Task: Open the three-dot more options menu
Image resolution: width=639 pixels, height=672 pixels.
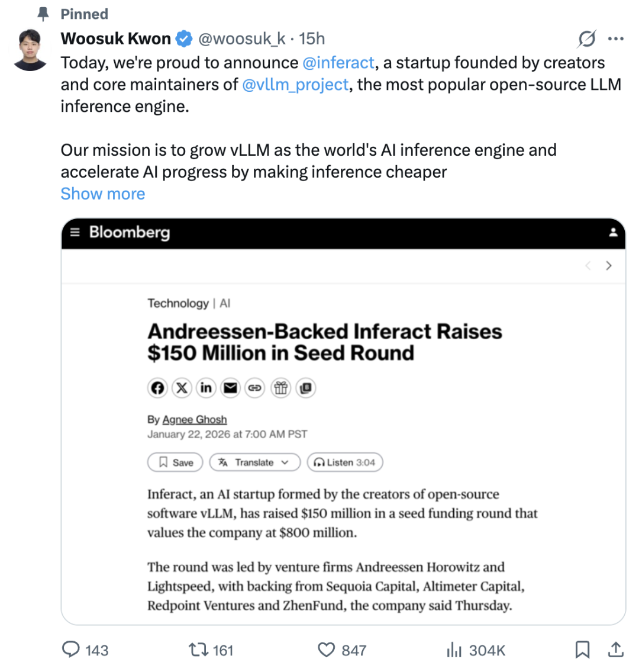Action: pyautogui.click(x=615, y=39)
